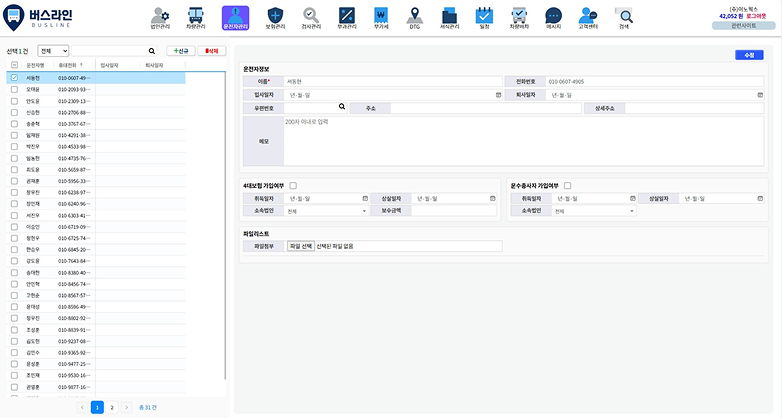
Task: Toggle the 운수종사자 가입여부 checkbox
Action: coord(567,185)
